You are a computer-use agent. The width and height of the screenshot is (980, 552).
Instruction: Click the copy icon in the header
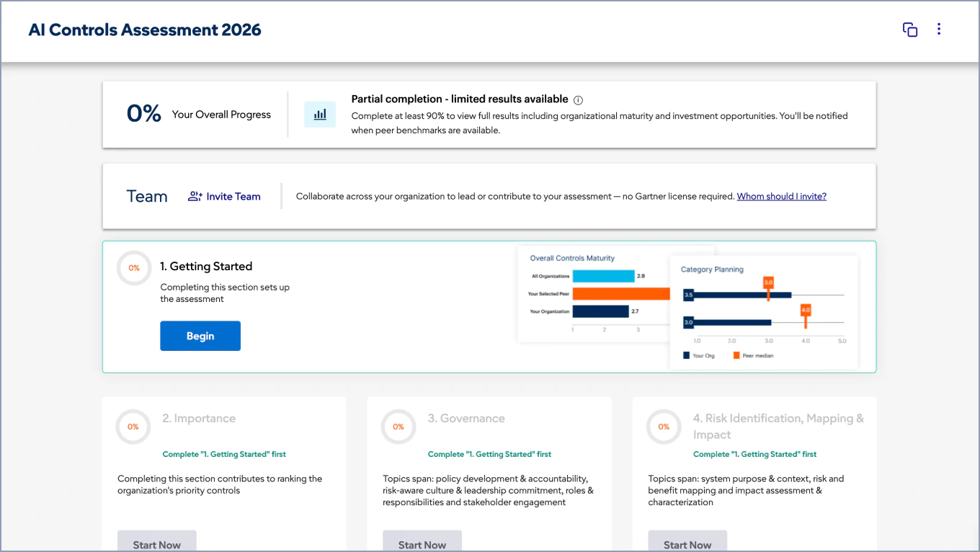[910, 30]
